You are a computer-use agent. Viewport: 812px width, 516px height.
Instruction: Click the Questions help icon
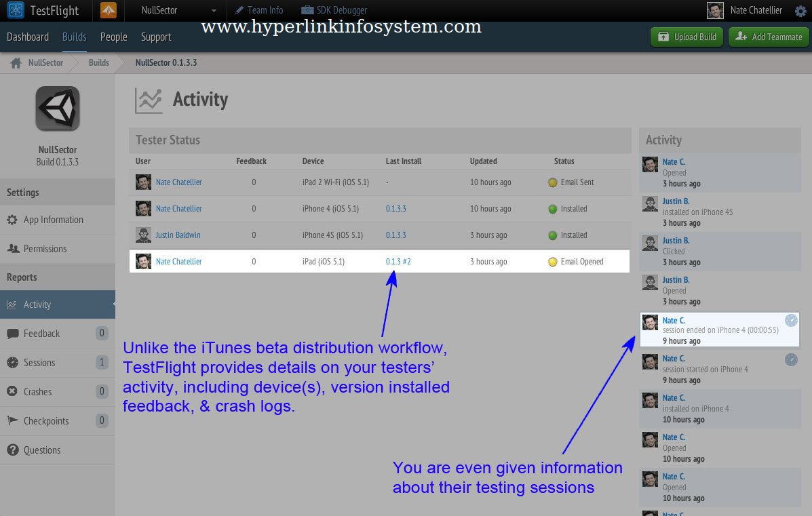pyautogui.click(x=12, y=450)
